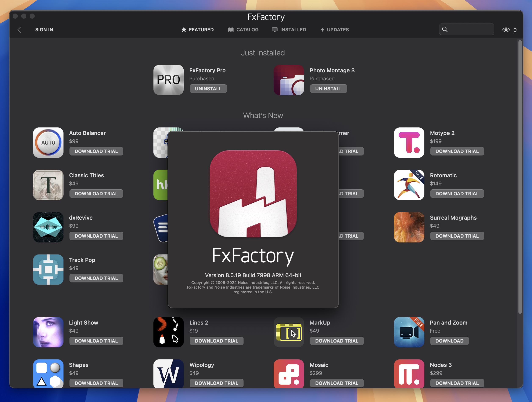This screenshot has width=532, height=402.
Task: Open the FxFactory Pro icon
Action: point(168,80)
